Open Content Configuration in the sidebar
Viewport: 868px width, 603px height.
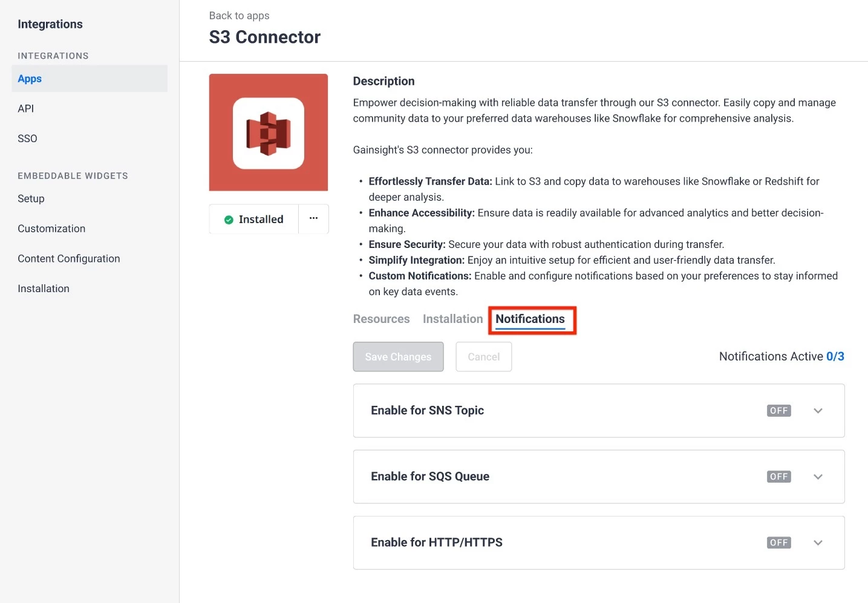pyautogui.click(x=69, y=259)
